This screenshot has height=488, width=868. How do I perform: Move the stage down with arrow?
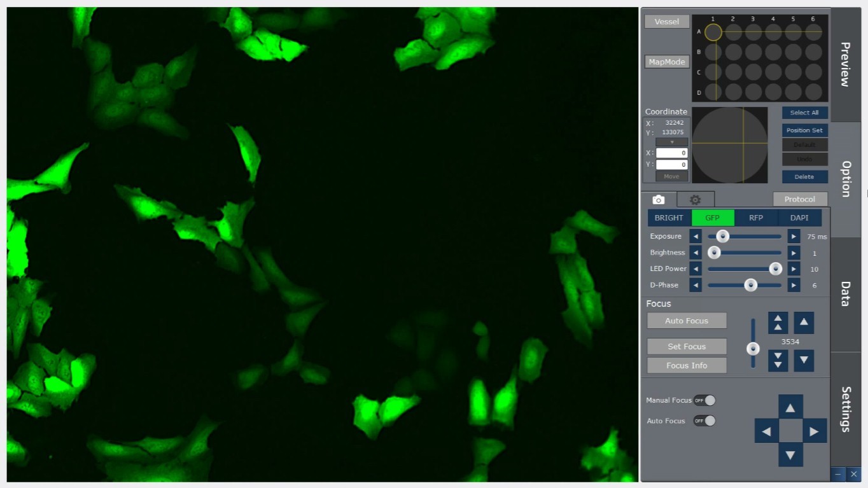coord(790,455)
